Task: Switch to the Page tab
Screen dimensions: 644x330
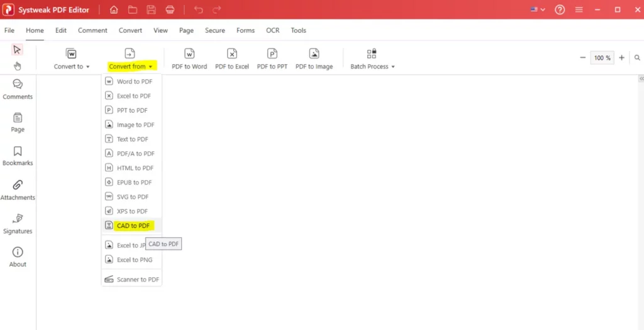Action: coord(186,30)
